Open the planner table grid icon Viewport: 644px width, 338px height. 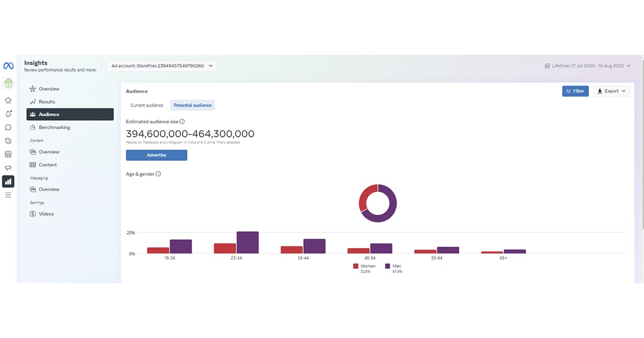tap(8, 155)
